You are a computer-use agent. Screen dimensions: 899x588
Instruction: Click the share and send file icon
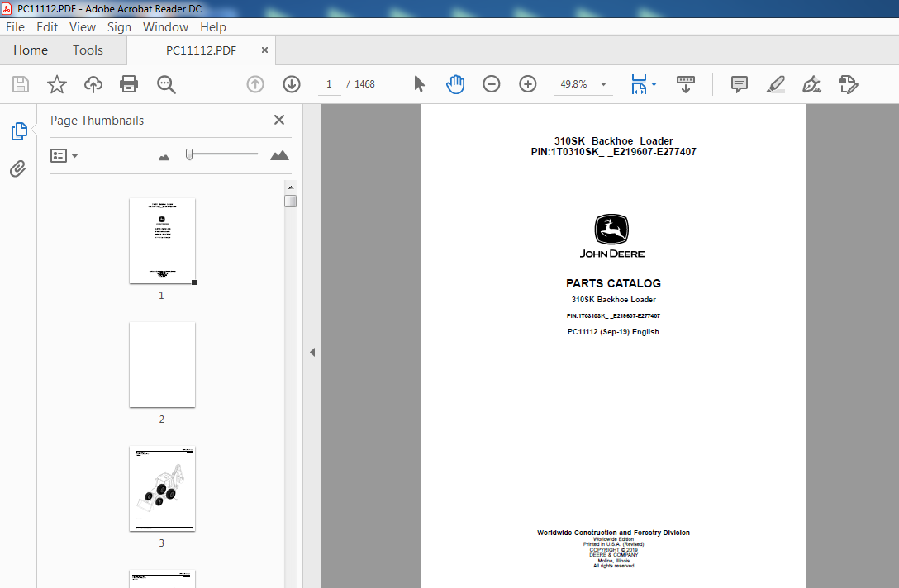[x=848, y=84]
